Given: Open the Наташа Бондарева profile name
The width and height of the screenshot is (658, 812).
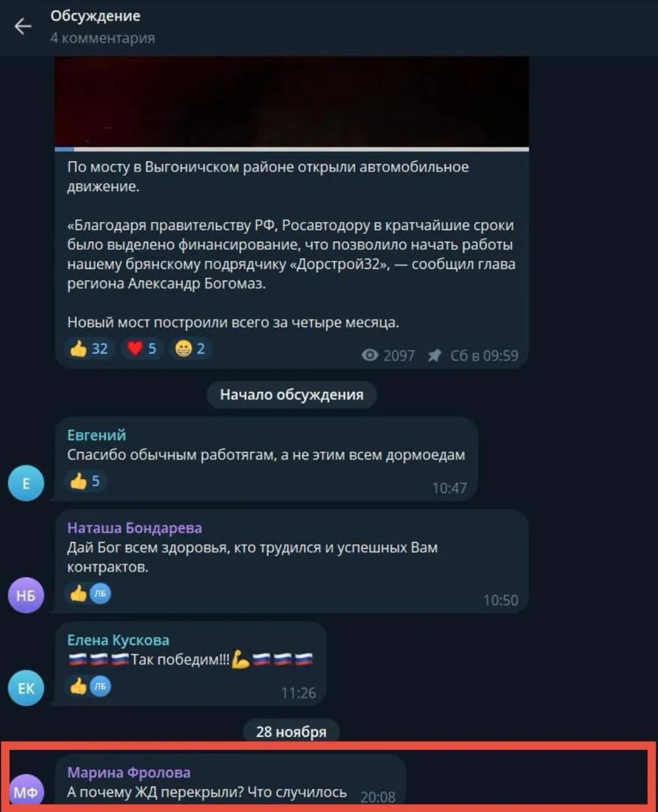Looking at the screenshot, I should 135,528.
